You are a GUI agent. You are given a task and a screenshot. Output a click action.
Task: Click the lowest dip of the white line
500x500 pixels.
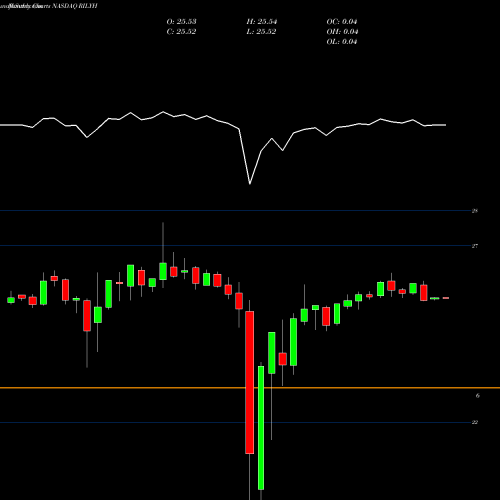tap(250, 183)
